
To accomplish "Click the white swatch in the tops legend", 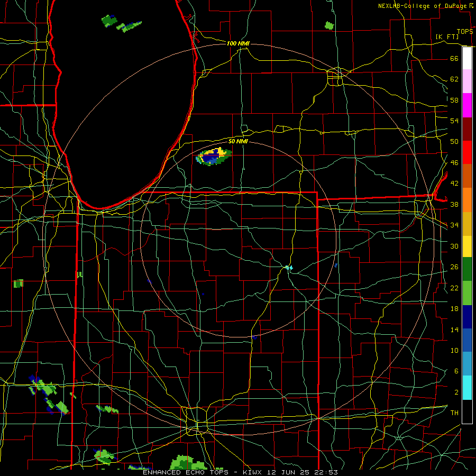I will coord(467,58).
